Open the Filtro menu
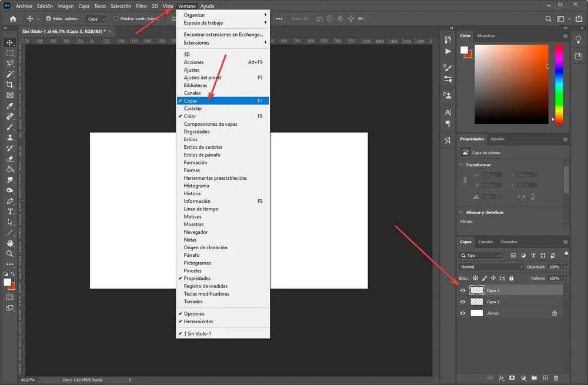588x385 pixels. 141,6
